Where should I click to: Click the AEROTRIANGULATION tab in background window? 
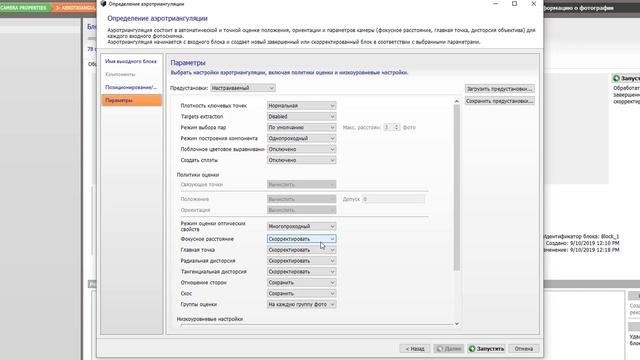click(x=75, y=8)
